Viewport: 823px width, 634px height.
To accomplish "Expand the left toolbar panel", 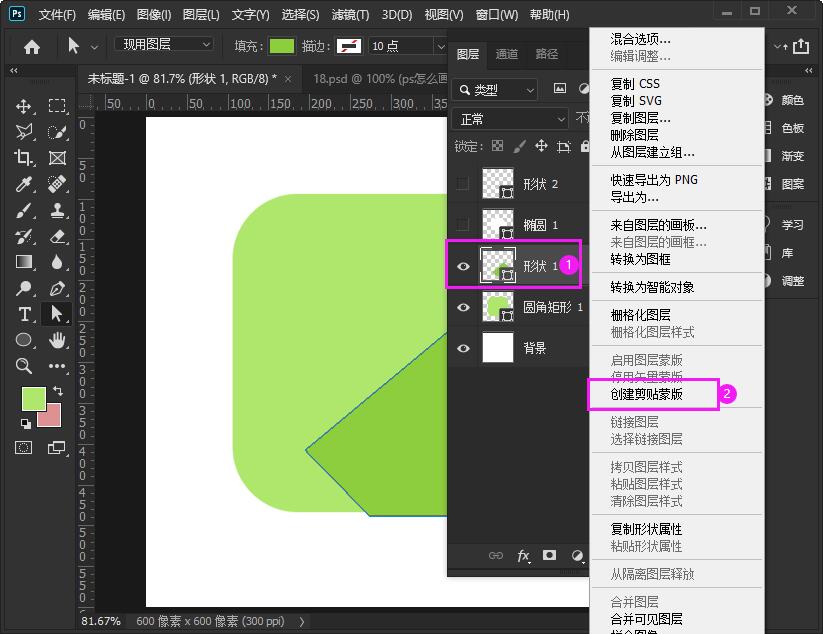I will [x=14, y=70].
